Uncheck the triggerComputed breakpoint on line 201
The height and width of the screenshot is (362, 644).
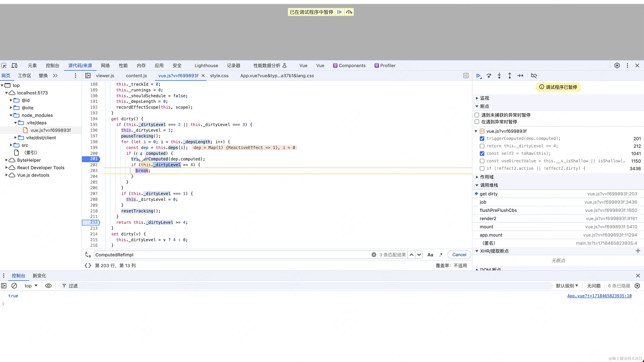(x=482, y=138)
